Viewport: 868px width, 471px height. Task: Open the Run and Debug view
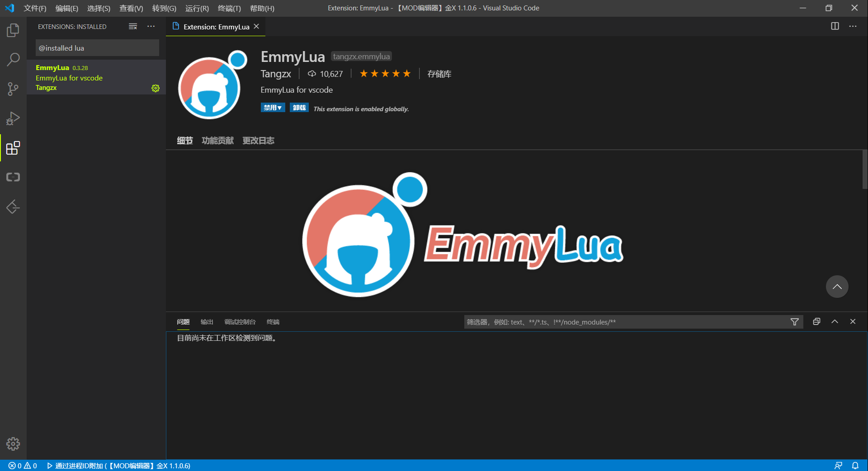click(13, 118)
